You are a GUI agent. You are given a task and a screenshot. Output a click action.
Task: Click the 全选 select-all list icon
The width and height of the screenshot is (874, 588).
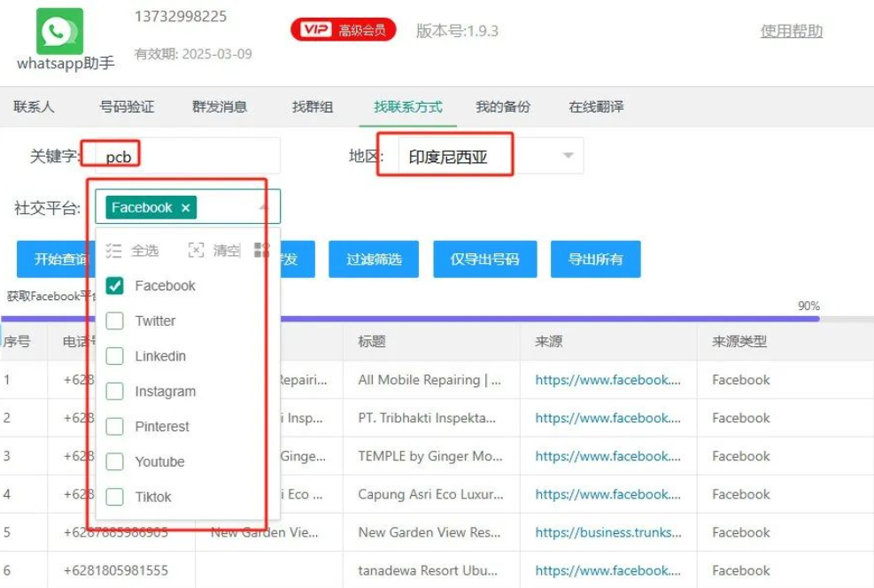[113, 251]
